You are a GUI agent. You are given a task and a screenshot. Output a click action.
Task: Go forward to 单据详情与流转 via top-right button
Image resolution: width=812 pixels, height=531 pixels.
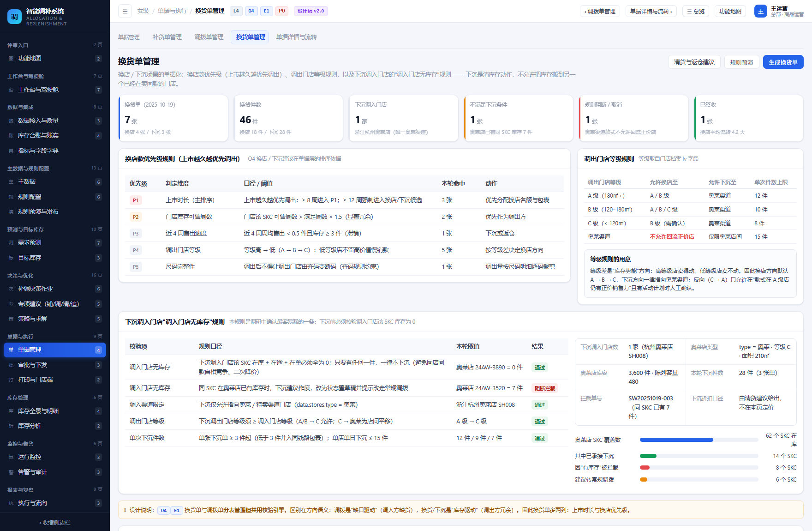pyautogui.click(x=651, y=11)
